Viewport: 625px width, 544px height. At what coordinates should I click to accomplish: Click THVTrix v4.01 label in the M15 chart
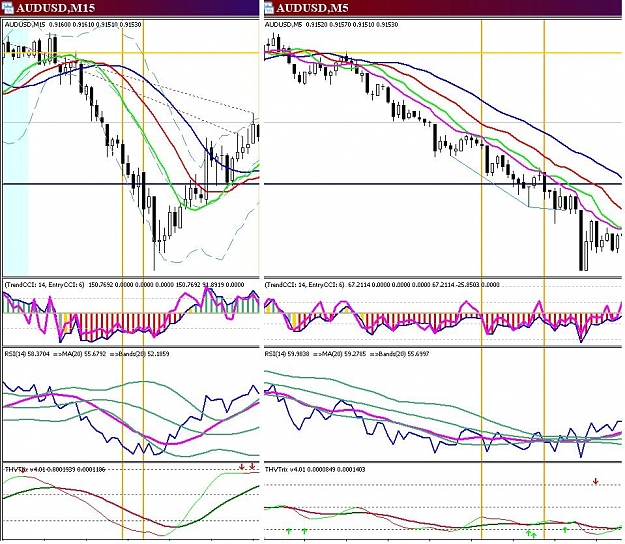[x=55, y=470]
